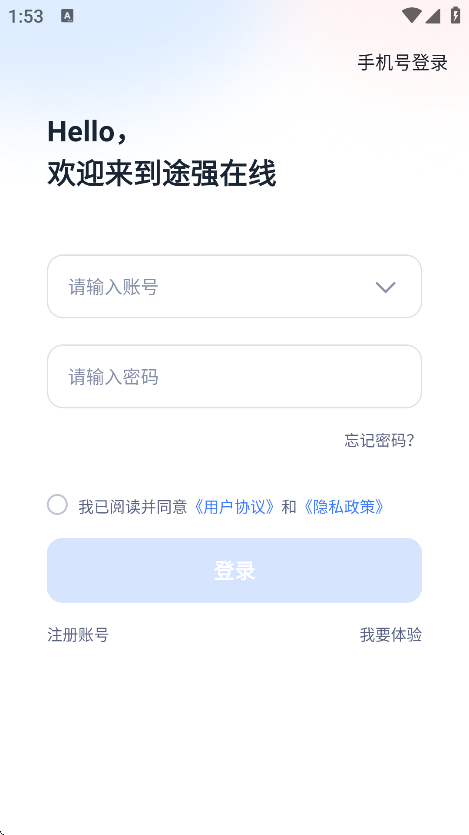Tap the Hello， heading text

click(88, 131)
